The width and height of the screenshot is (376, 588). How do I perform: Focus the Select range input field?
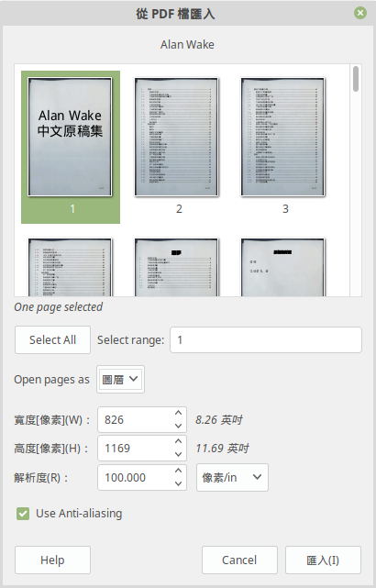[266, 339]
